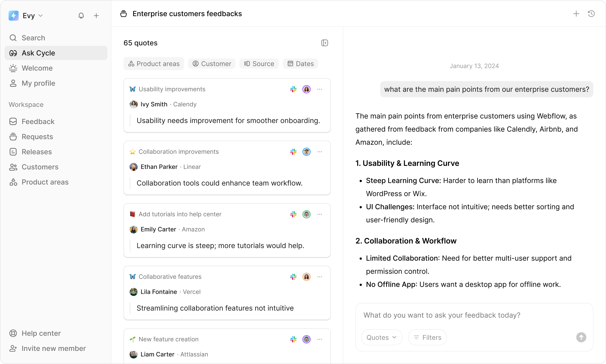The width and height of the screenshot is (606, 364).
Task: Click the history icon at the top right
Action: pos(591,14)
